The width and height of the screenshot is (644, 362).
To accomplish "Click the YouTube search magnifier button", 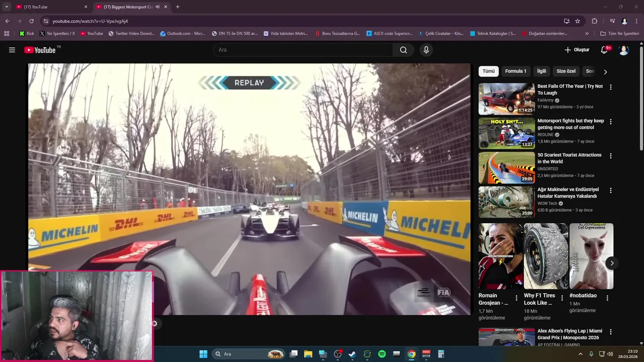I will coord(404,50).
